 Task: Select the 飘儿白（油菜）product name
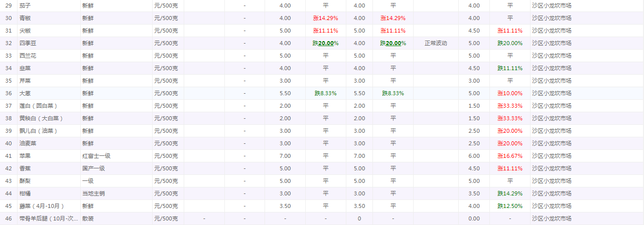point(38,131)
